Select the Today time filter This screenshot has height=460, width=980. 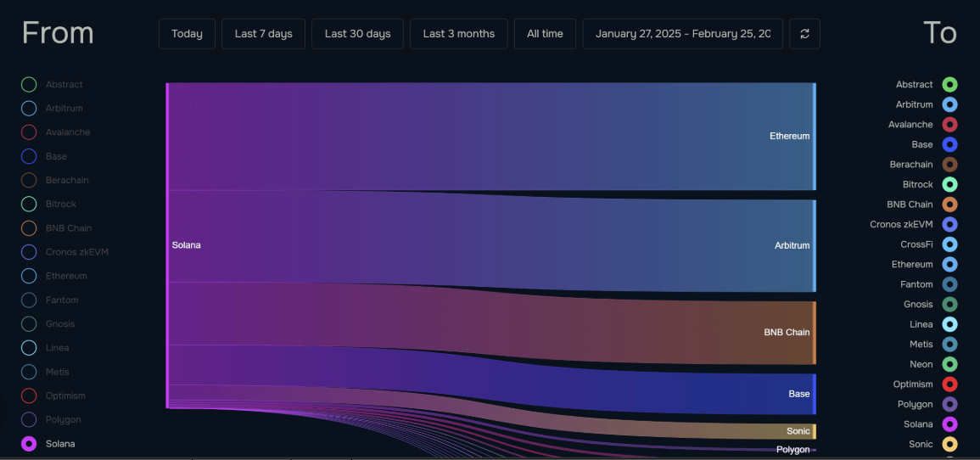187,34
